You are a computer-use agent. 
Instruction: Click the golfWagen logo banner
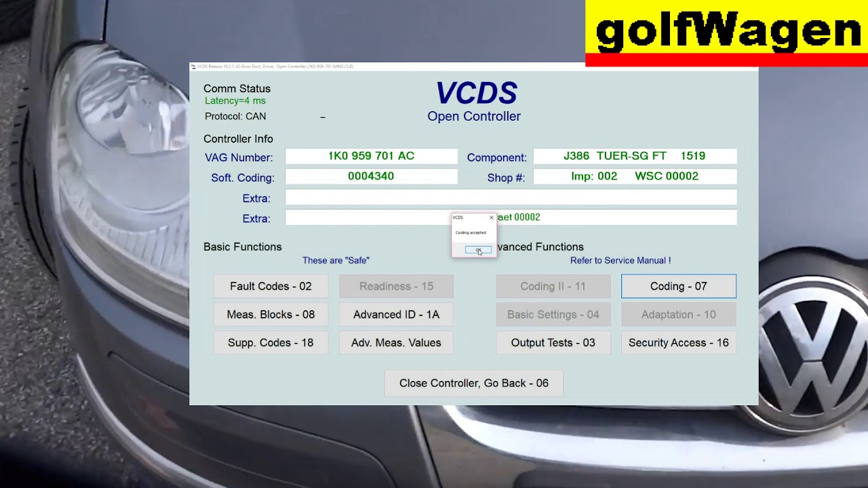[726, 33]
